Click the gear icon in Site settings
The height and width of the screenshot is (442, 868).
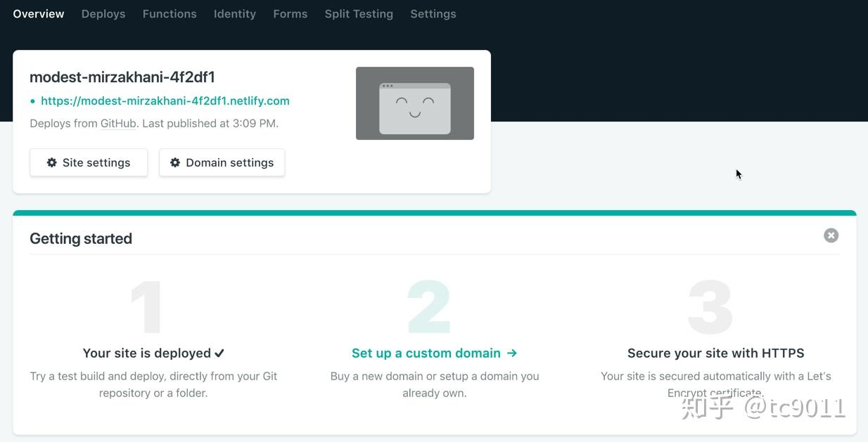[x=51, y=162]
